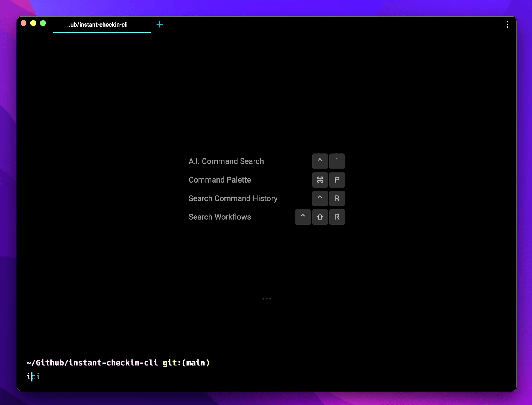Click the git:(main) branch indicator
The image size is (532, 405).
coord(186,363)
